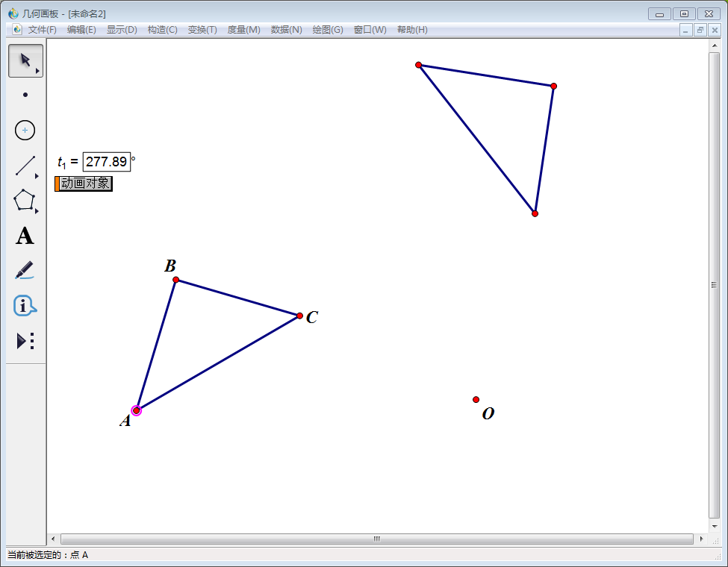This screenshot has height=567, width=728.
Task: Click status bar text 当前被选定的：点 A
Action: pos(48,555)
